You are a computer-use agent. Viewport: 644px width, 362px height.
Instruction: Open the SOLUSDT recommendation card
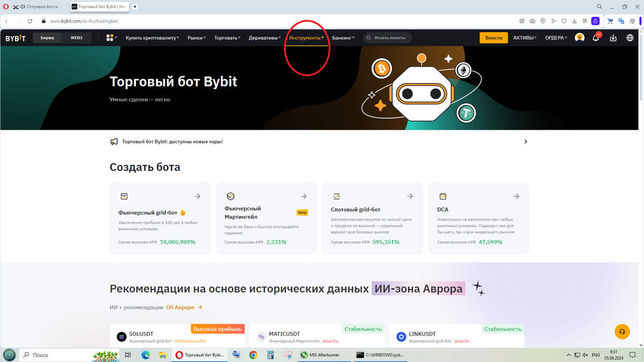(x=177, y=336)
